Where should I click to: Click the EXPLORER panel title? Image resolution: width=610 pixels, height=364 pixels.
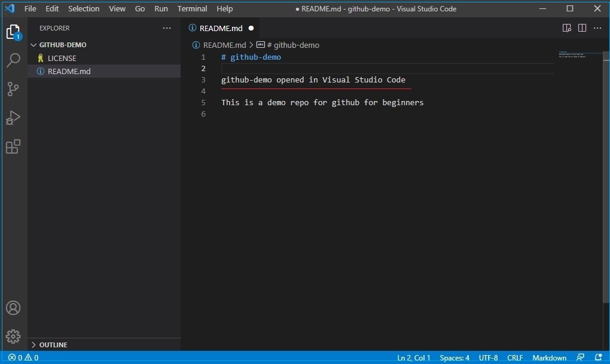click(54, 28)
